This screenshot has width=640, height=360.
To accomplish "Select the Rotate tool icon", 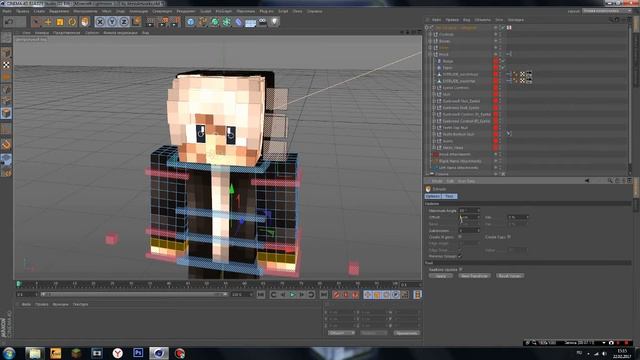I will (72, 22).
